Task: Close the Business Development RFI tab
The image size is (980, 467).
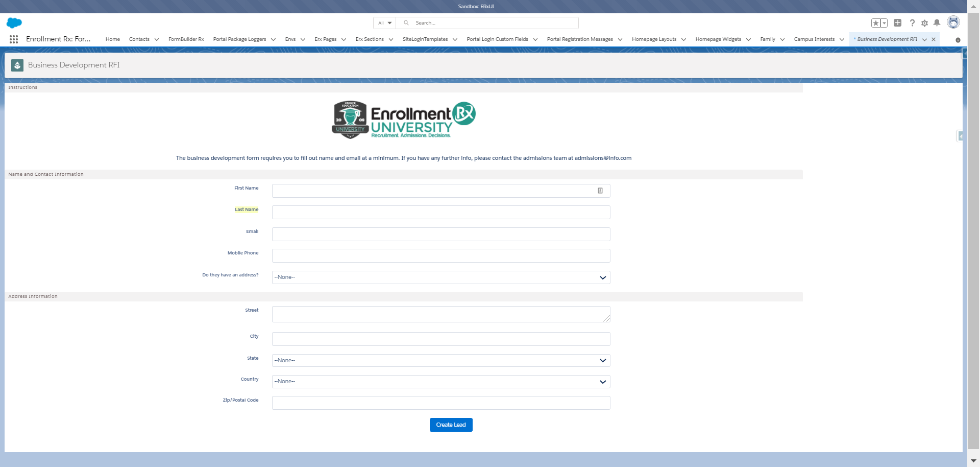Action: [934, 39]
